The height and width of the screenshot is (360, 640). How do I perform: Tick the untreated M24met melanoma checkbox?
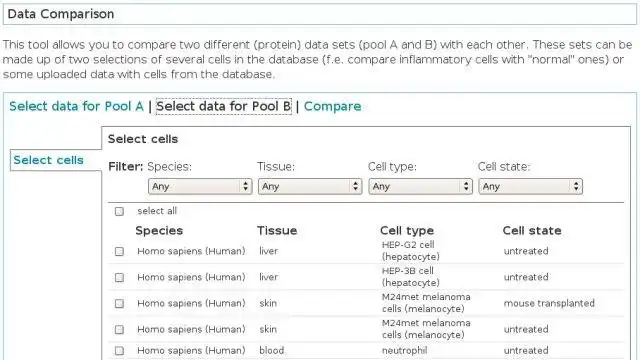119,329
